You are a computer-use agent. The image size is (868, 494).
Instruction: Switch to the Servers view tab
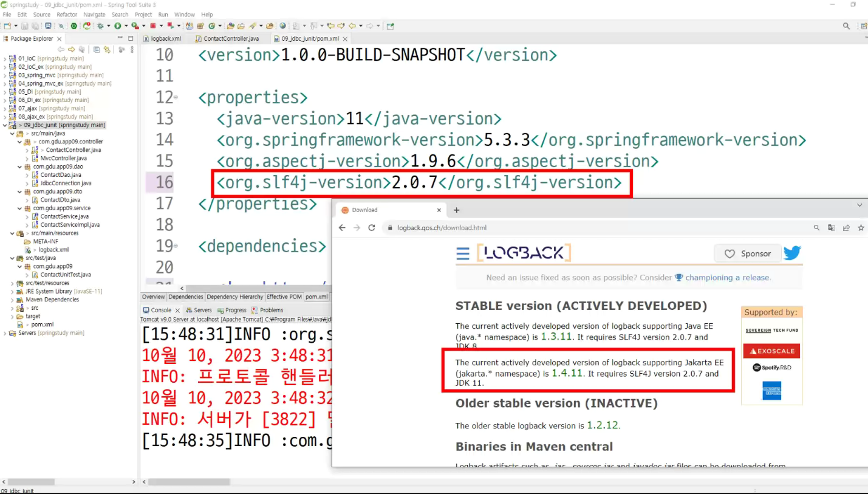(199, 310)
